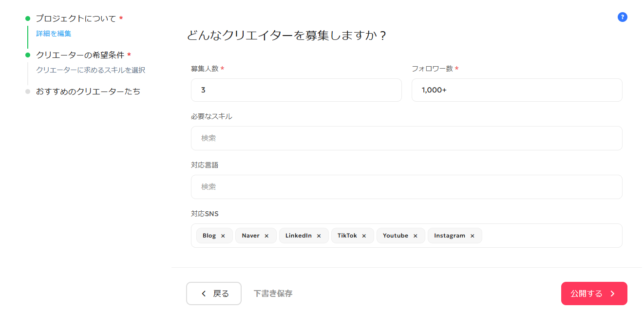Click the 公開する publish button
The width and height of the screenshot is (644, 330).
(594, 293)
